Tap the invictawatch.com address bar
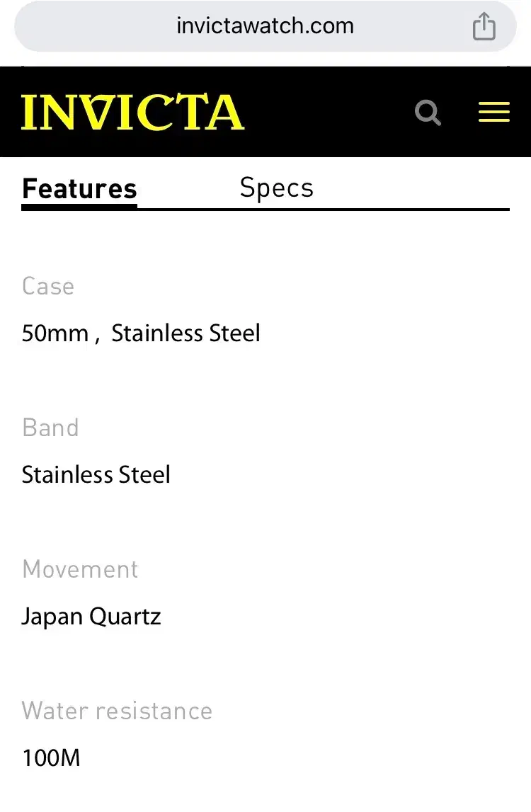531x812 pixels. click(x=265, y=27)
